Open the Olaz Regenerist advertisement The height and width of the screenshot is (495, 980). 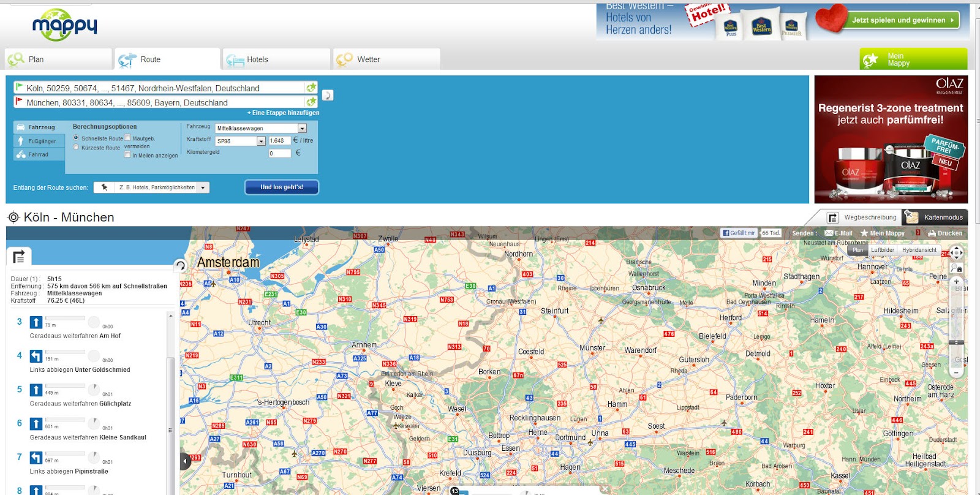coord(891,140)
